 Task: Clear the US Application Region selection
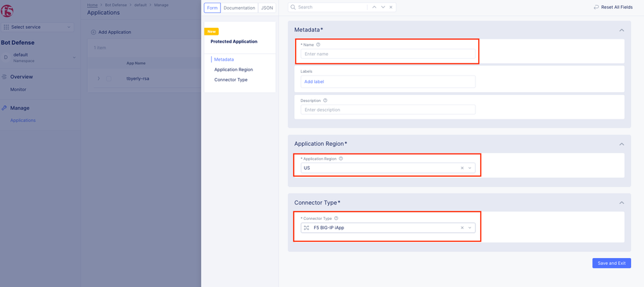coord(462,168)
